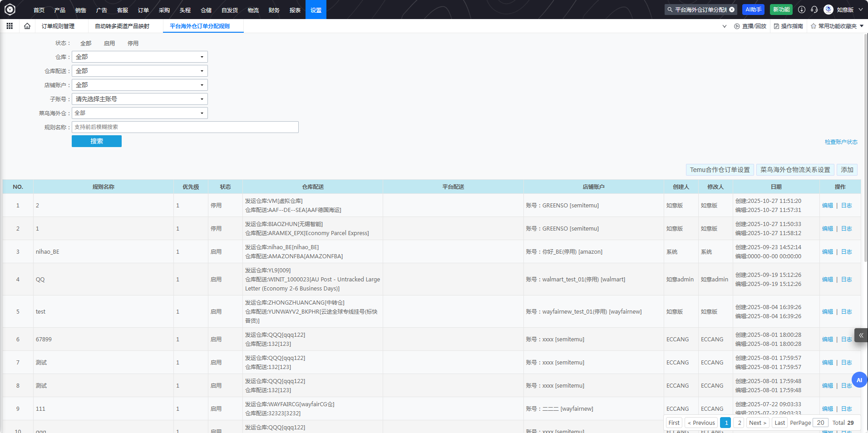The height and width of the screenshot is (433, 868).
Task: Expand the collapsed side panel arrow
Action: 861,335
